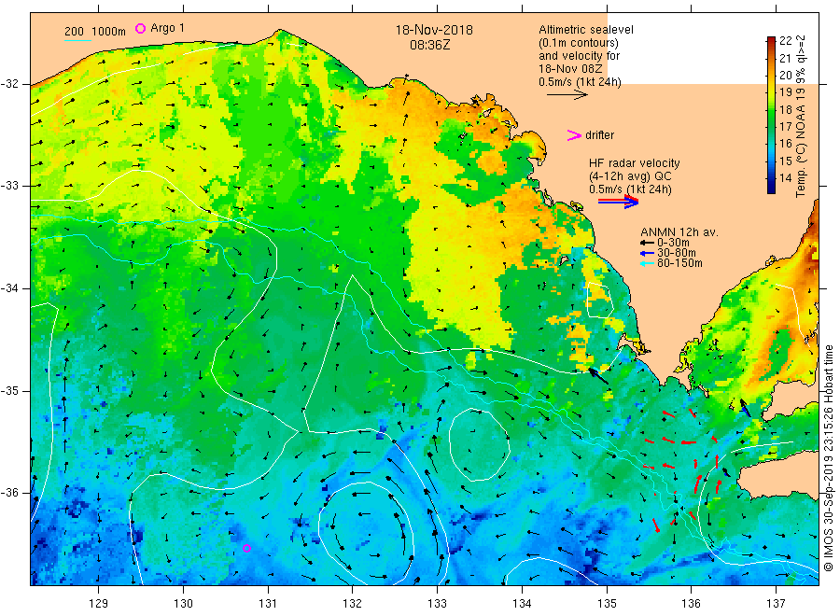Click the 137 longitude axis label
Image resolution: width=840 pixels, height=616 pixels.
776,604
